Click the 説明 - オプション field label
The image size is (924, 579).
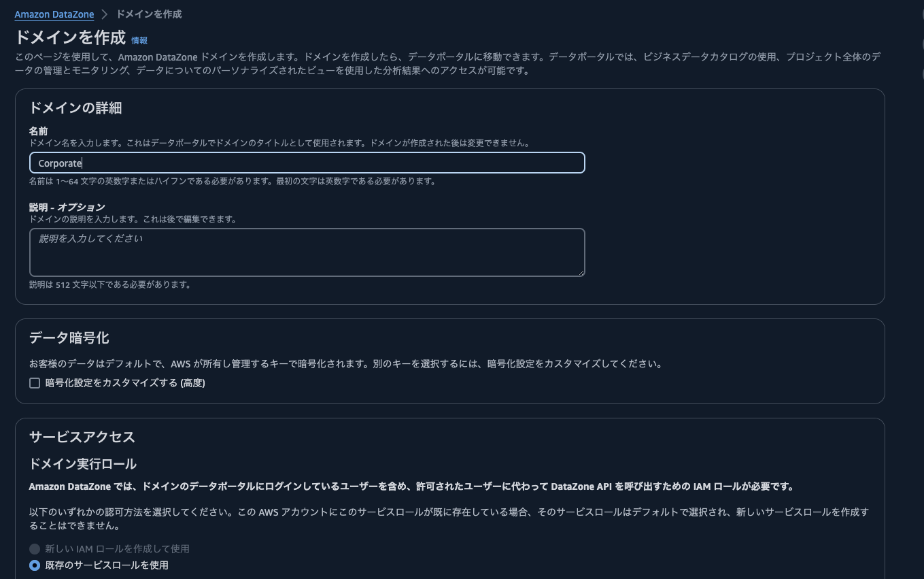pyautogui.click(x=66, y=207)
